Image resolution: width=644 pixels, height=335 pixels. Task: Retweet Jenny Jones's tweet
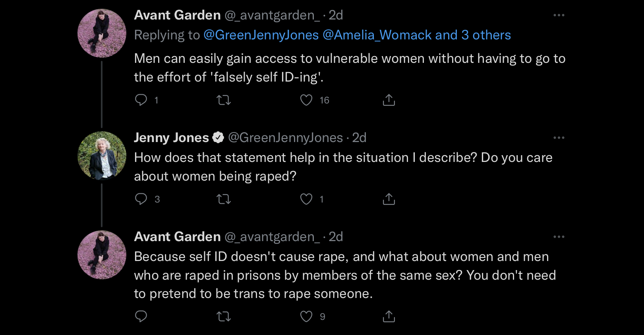(x=224, y=199)
